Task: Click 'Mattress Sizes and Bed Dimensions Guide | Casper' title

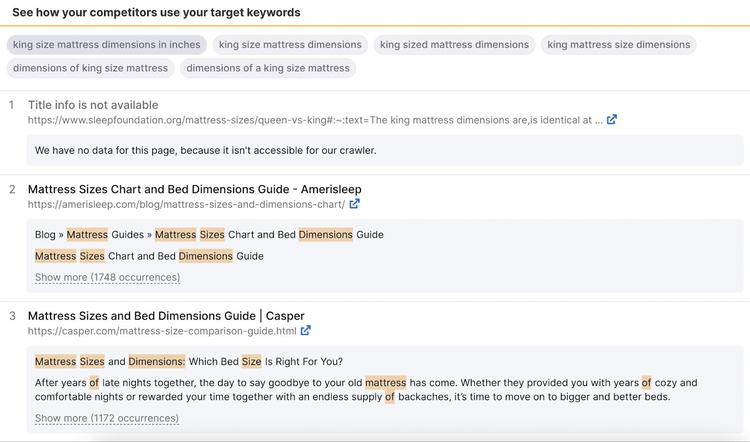Action: click(x=166, y=316)
